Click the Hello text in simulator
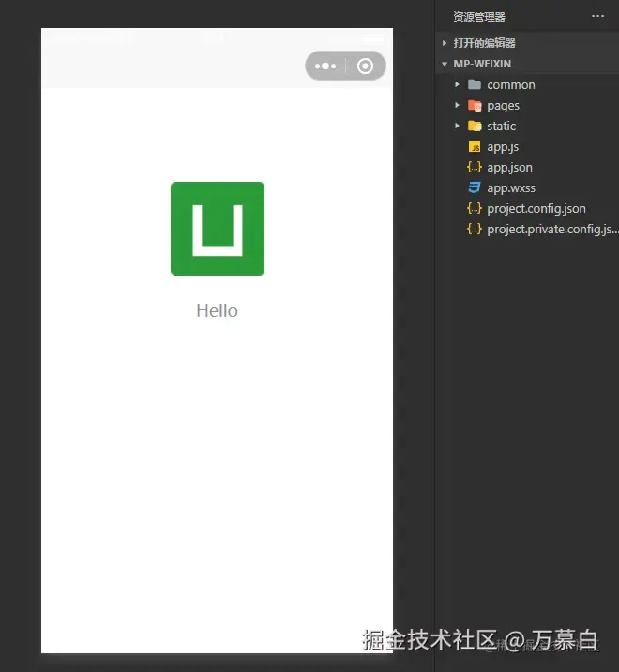Image resolution: width=619 pixels, height=672 pixels. point(217,311)
